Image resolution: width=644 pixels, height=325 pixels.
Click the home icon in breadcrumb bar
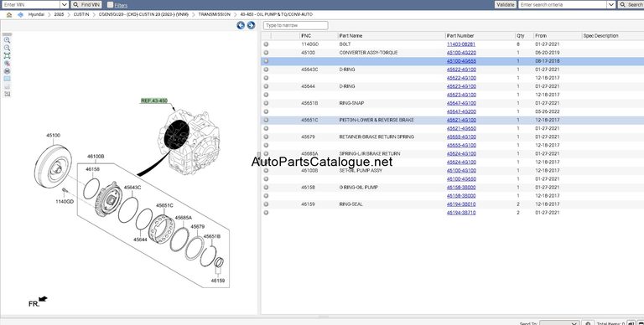click(x=9, y=14)
